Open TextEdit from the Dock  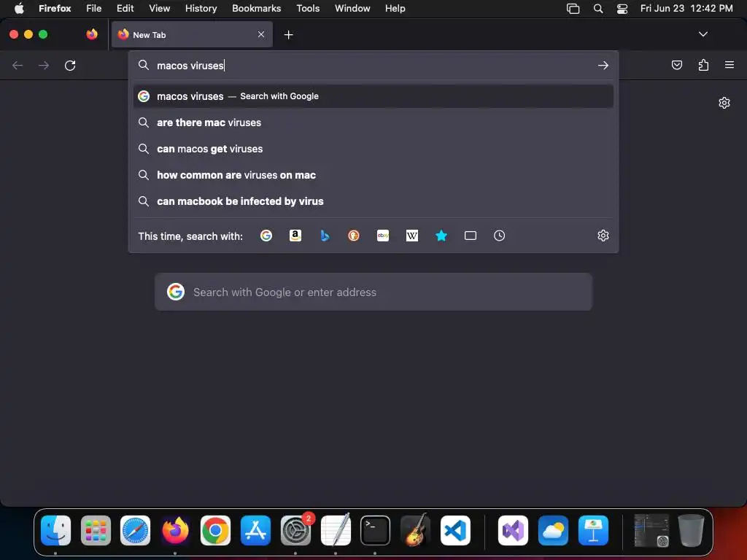336,530
